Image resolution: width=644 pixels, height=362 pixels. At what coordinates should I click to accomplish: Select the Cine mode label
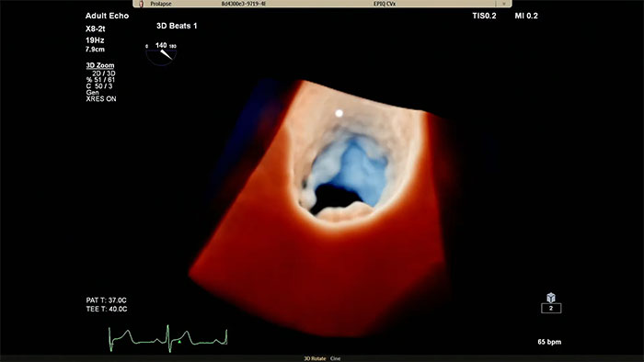pyautogui.click(x=335, y=358)
